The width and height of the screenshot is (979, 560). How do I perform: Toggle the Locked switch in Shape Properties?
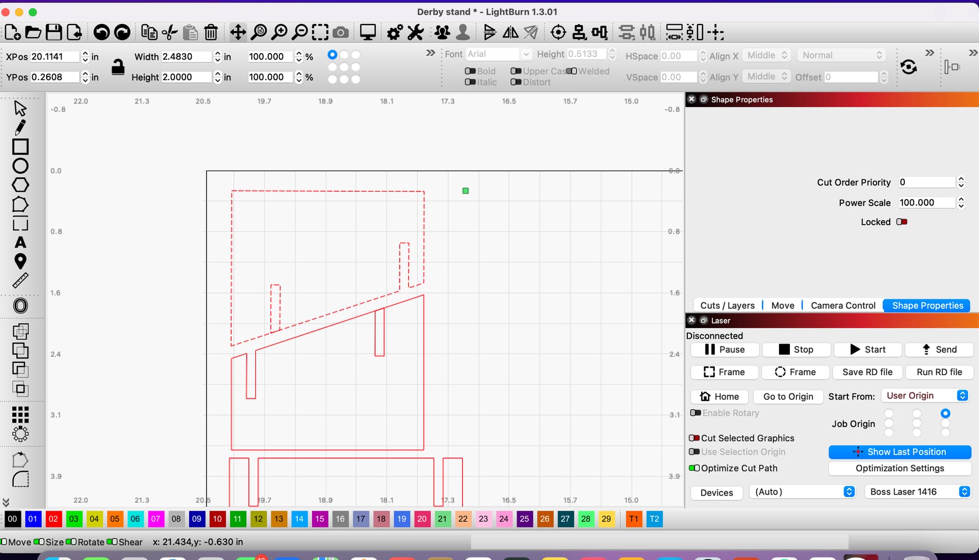point(901,222)
